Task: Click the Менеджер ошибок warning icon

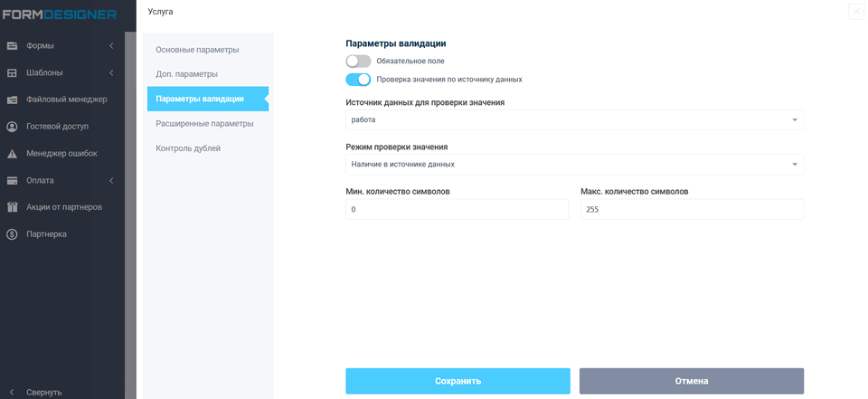Action: tap(13, 154)
